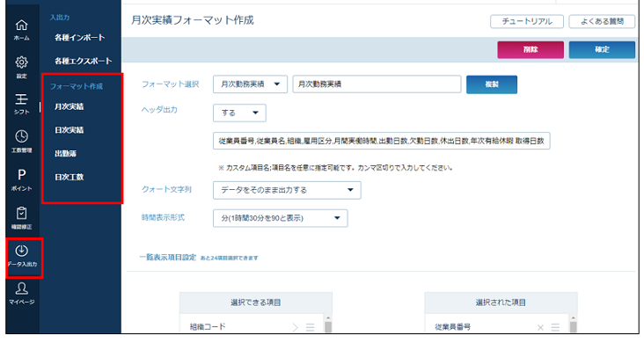
Task: Open 月次実績 format creation
Action: click(69, 106)
